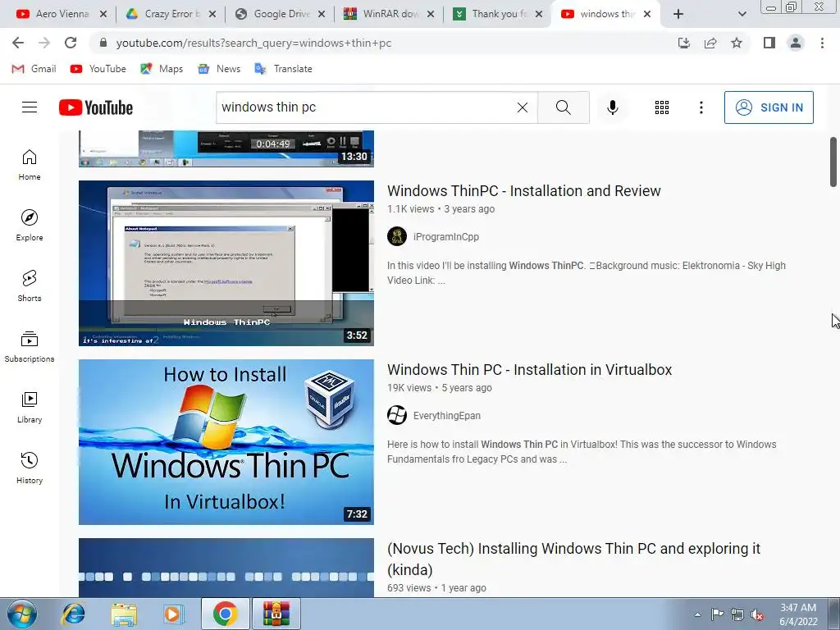The image size is (840, 630).
Task: Open the YouTube apps grid icon
Action: [x=662, y=107]
